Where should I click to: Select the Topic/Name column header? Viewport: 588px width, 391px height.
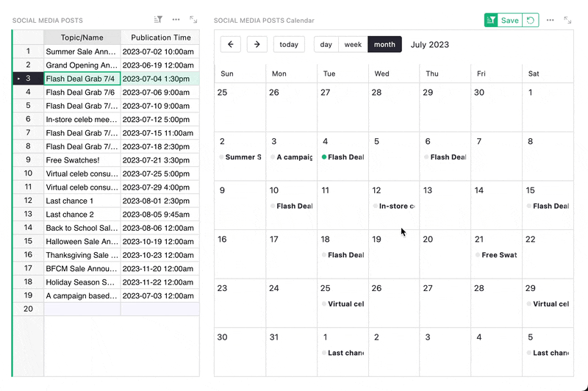pyautogui.click(x=82, y=37)
